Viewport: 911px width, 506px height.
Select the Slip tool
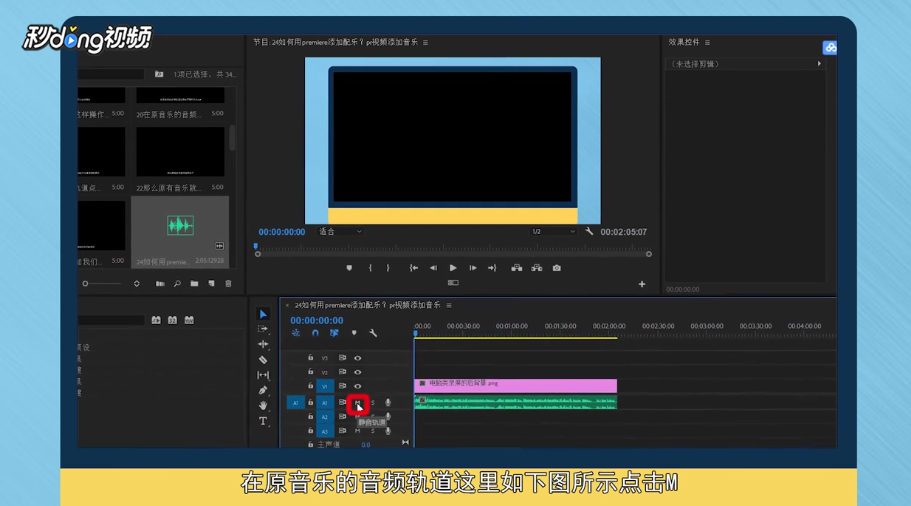click(x=263, y=375)
